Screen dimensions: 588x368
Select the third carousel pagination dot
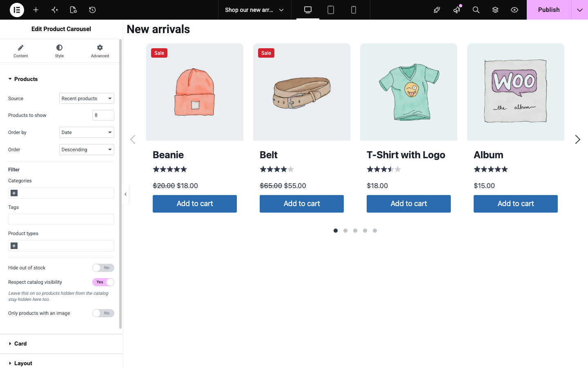coord(355,231)
